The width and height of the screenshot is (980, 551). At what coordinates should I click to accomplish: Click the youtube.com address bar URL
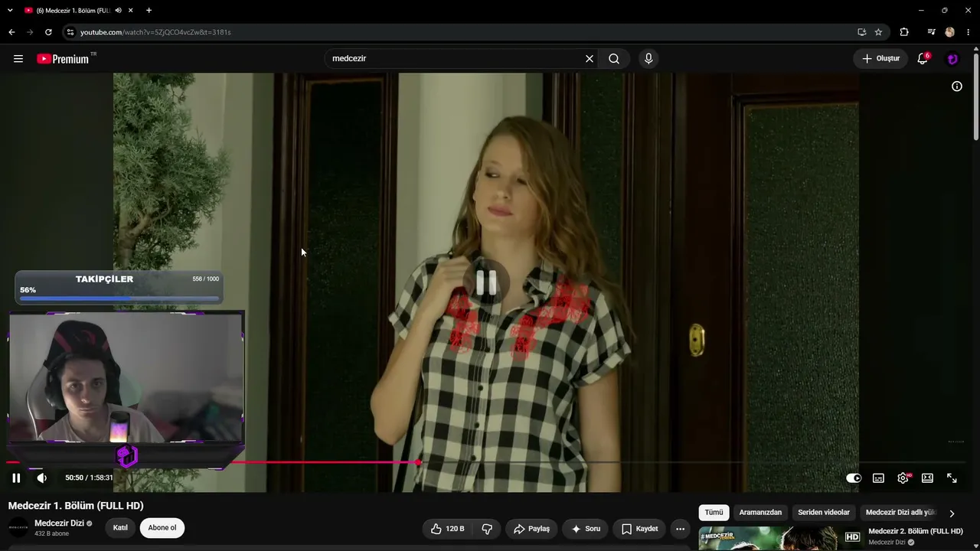tap(155, 32)
